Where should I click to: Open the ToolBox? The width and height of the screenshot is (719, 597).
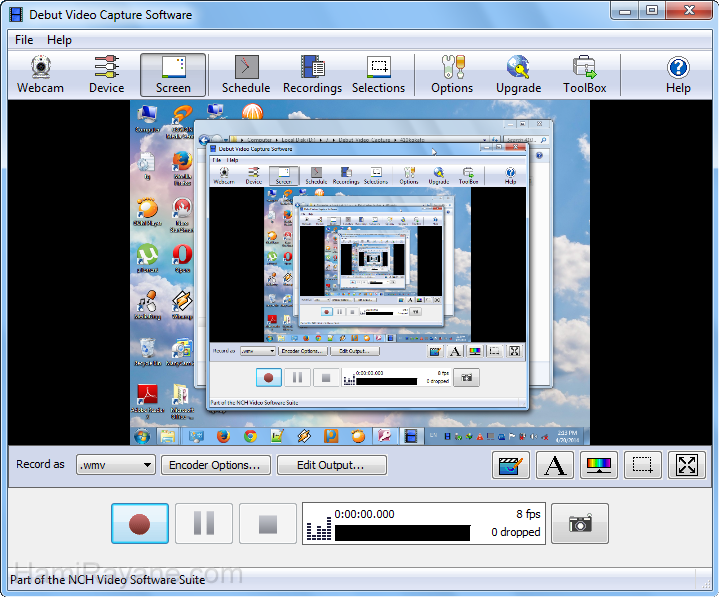pos(584,75)
